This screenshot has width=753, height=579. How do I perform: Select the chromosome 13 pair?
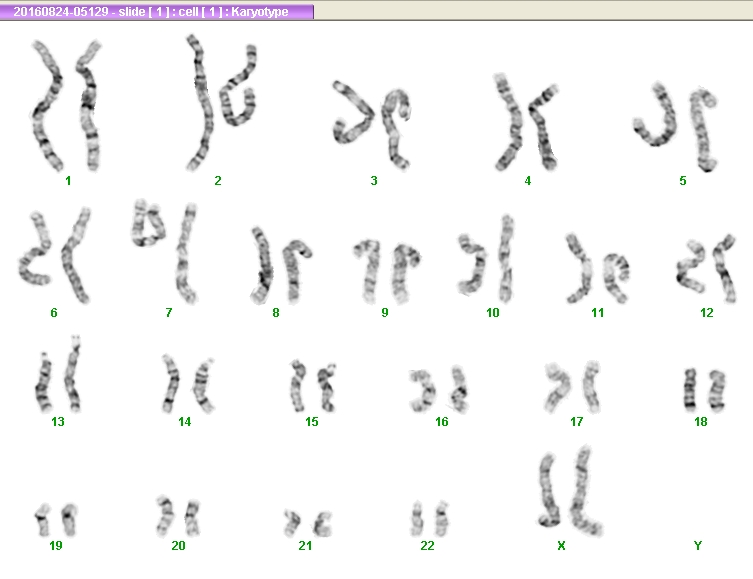tap(58, 374)
